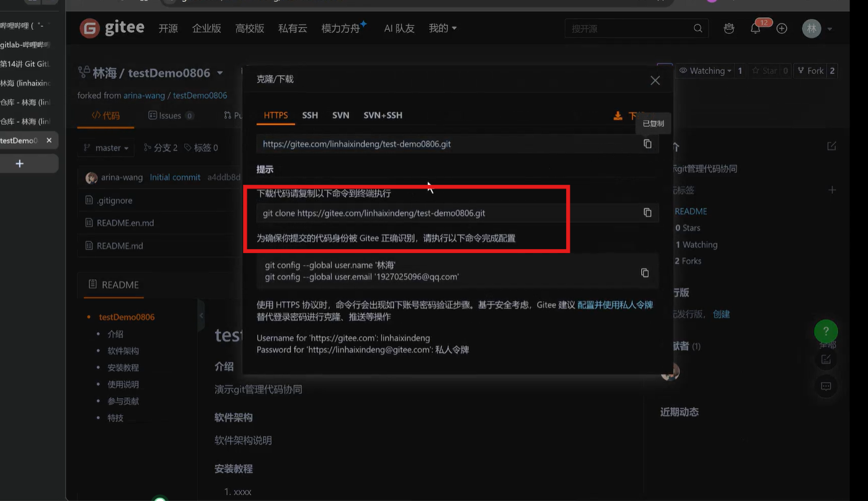Add a tag with the plus icon
Screen dimensions: 868x501
pos(832,190)
